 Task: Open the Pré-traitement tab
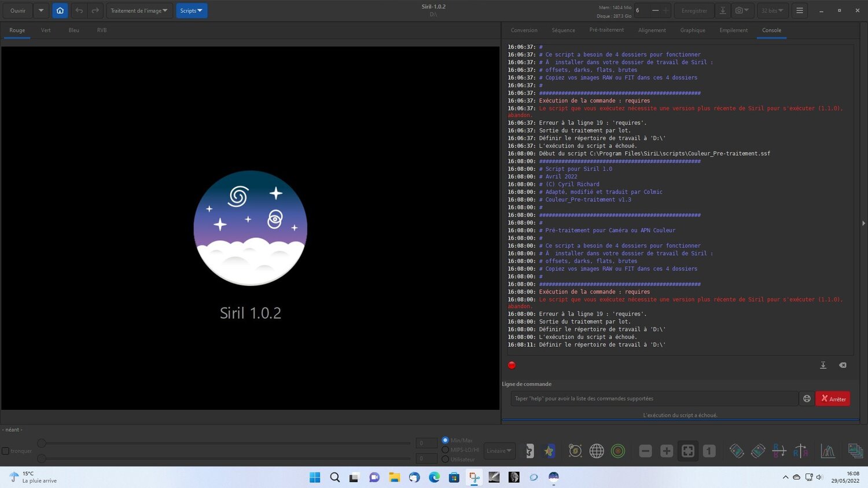point(606,30)
